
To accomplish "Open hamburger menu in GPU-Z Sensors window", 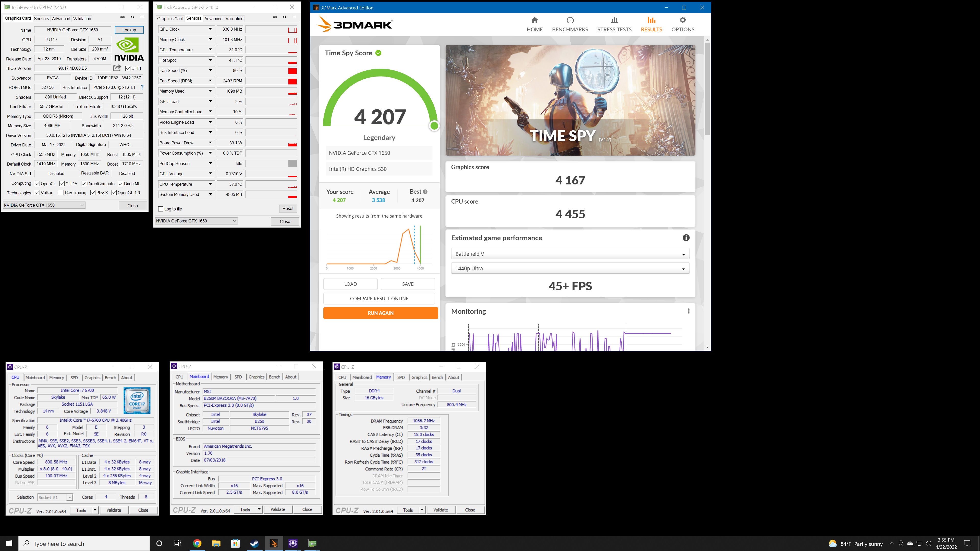I will click(x=294, y=18).
